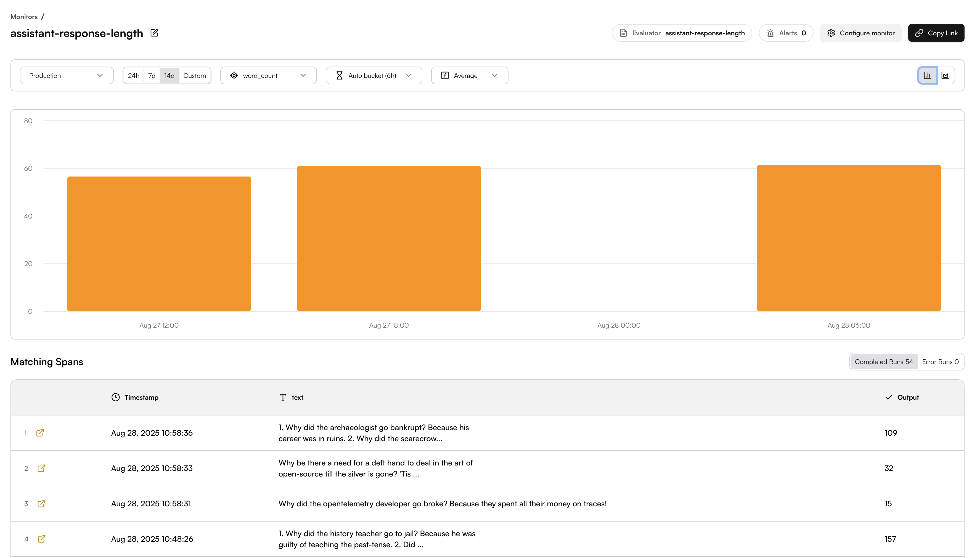Open Configure monitor settings

click(x=860, y=33)
